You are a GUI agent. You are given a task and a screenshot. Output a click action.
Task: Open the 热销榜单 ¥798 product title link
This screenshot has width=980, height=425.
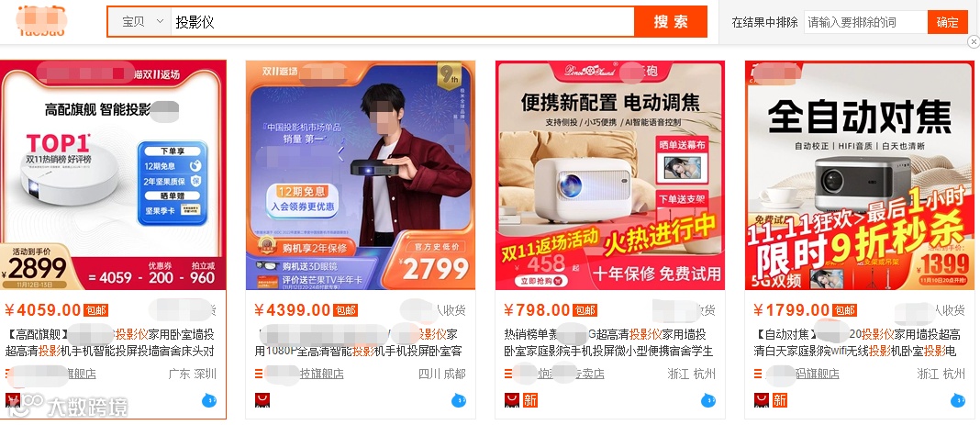tap(609, 342)
